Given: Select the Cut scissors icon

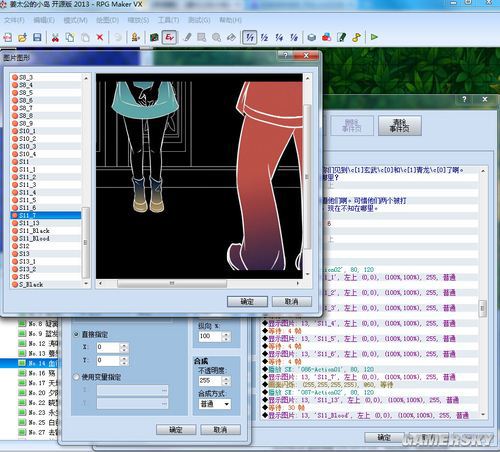Looking at the screenshot, I should click(x=55, y=37).
